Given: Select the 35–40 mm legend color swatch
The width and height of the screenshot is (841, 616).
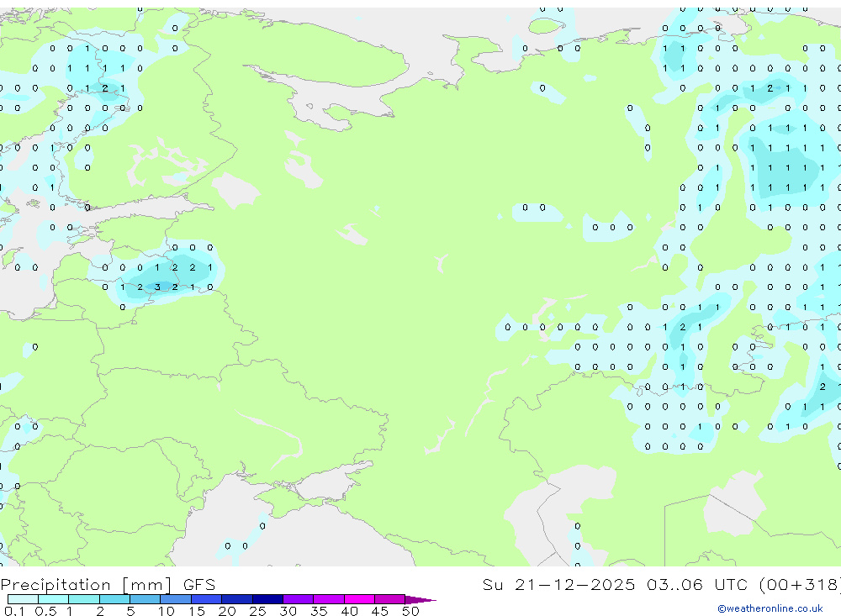Looking at the screenshot, I should [328, 599].
